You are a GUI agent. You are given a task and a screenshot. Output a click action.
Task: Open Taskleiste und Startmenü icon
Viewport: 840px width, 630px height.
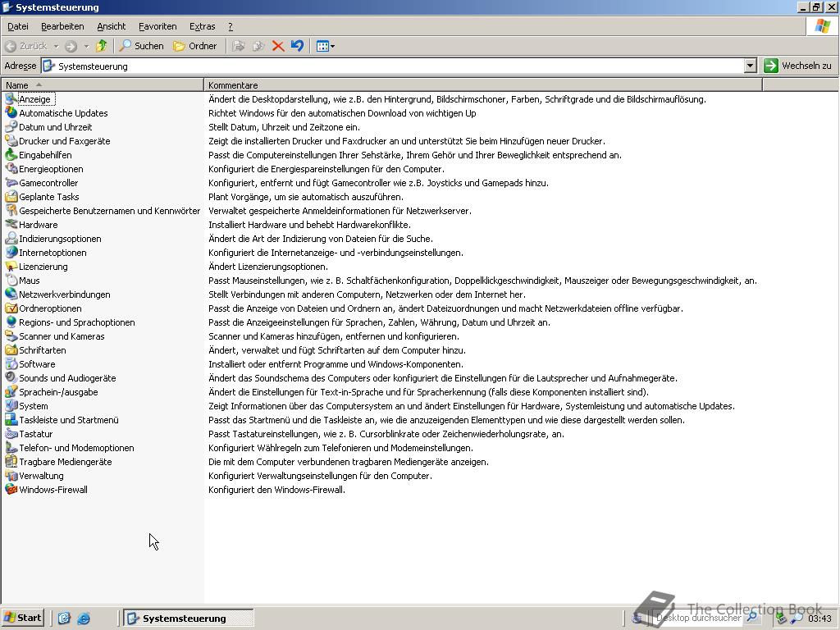[11, 419]
